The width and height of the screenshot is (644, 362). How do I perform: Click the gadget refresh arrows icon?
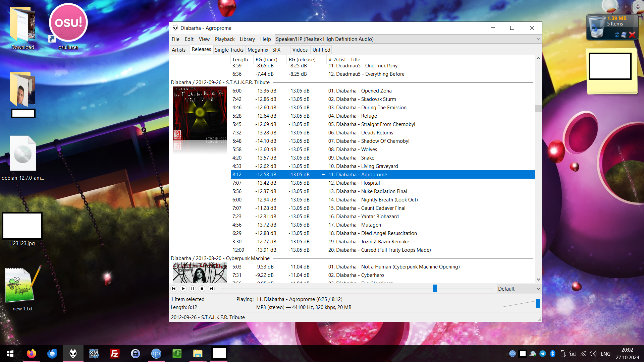click(x=617, y=35)
